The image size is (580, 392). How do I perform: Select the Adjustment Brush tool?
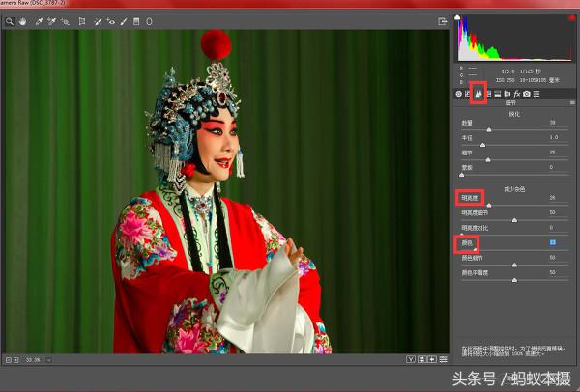coord(124,22)
